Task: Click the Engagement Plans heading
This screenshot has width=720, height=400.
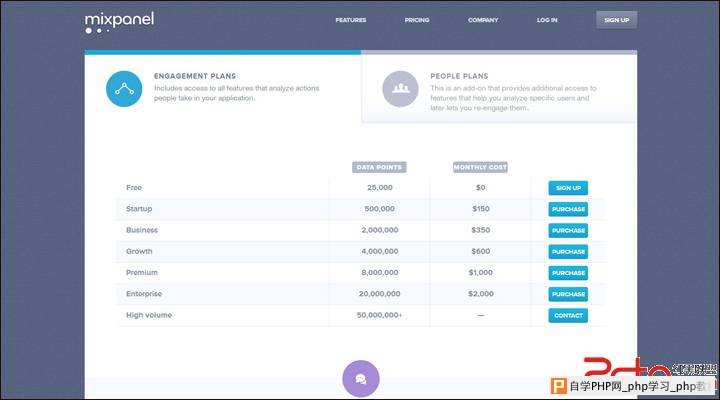Action: pyautogui.click(x=195, y=76)
